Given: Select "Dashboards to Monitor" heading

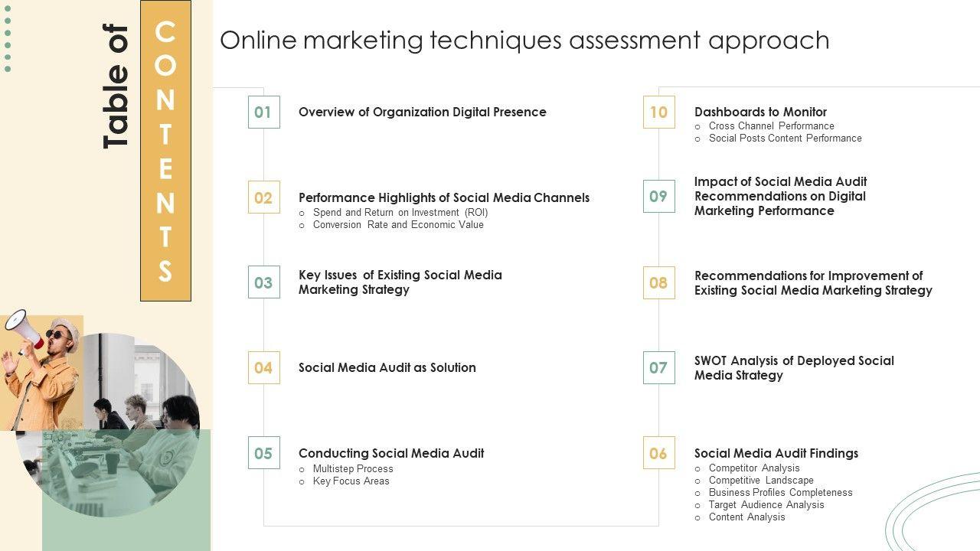Looking at the screenshot, I should point(760,112).
